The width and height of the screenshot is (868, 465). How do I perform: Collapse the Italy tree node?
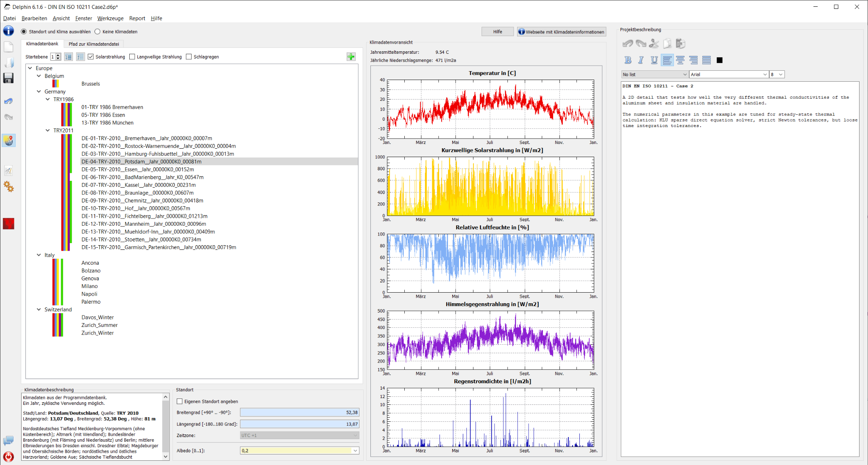tap(39, 255)
